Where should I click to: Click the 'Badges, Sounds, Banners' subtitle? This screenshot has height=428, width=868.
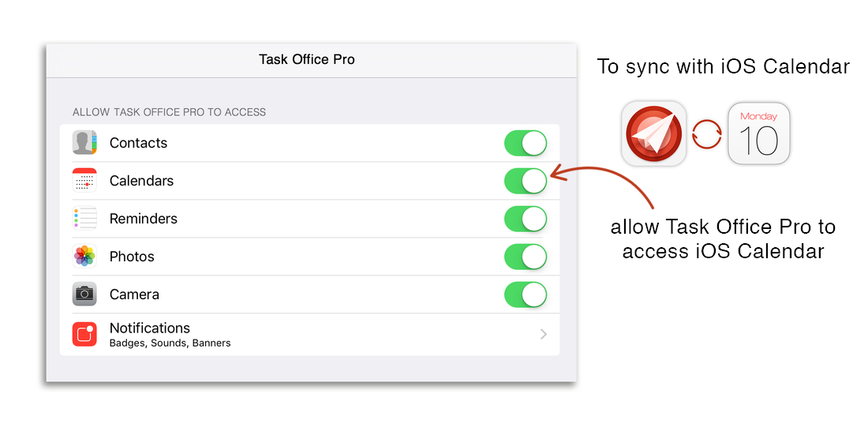[170, 344]
